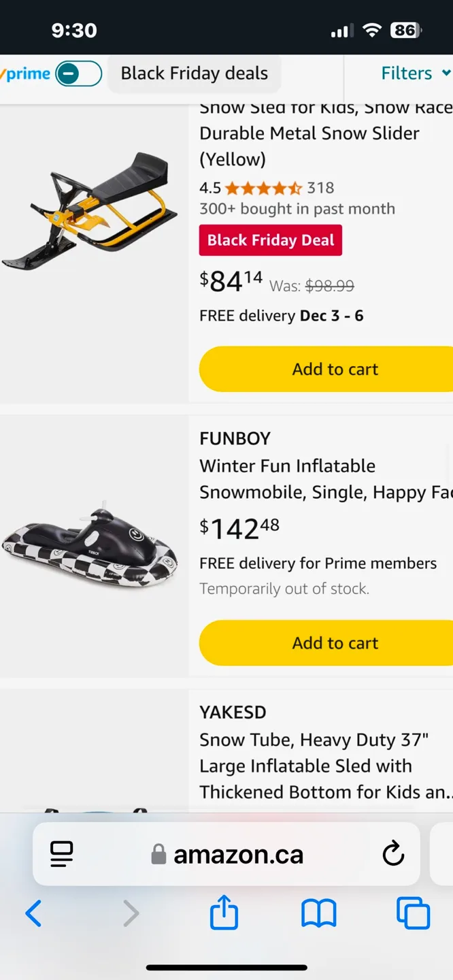Add the FUNBOY inflatable snowmobile to cart
The width and height of the screenshot is (453, 980).
coord(335,642)
